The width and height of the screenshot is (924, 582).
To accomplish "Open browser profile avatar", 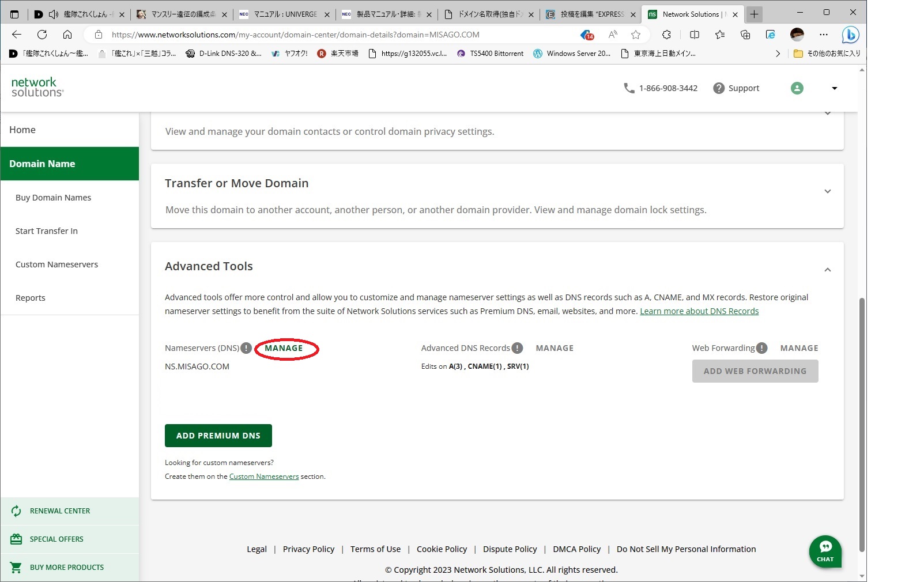I will (797, 35).
